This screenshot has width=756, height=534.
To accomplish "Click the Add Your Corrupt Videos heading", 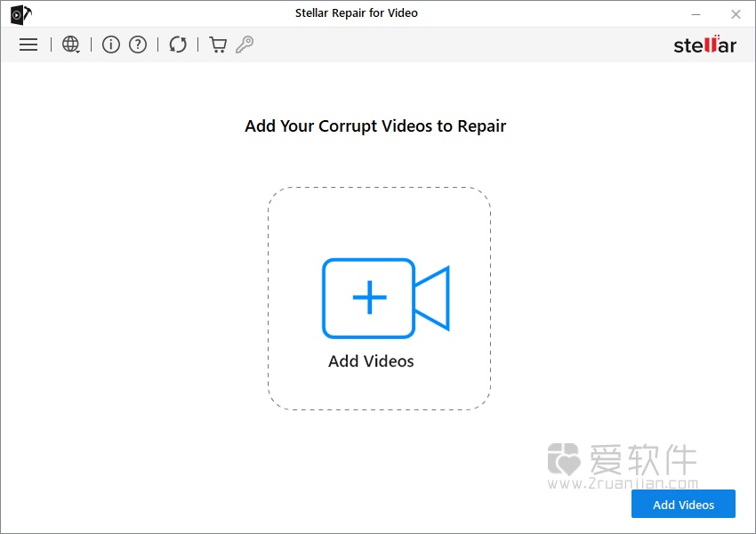I will point(375,125).
